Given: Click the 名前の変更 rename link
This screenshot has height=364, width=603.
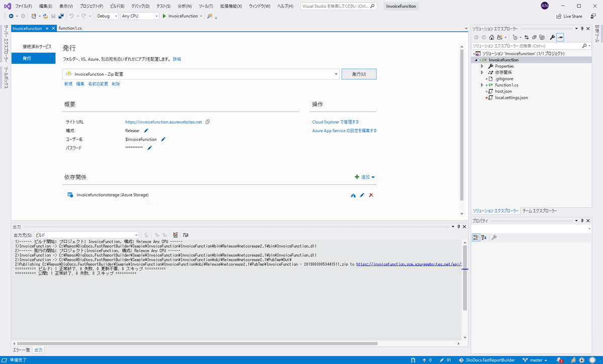Looking at the screenshot, I should pyautogui.click(x=98, y=84).
